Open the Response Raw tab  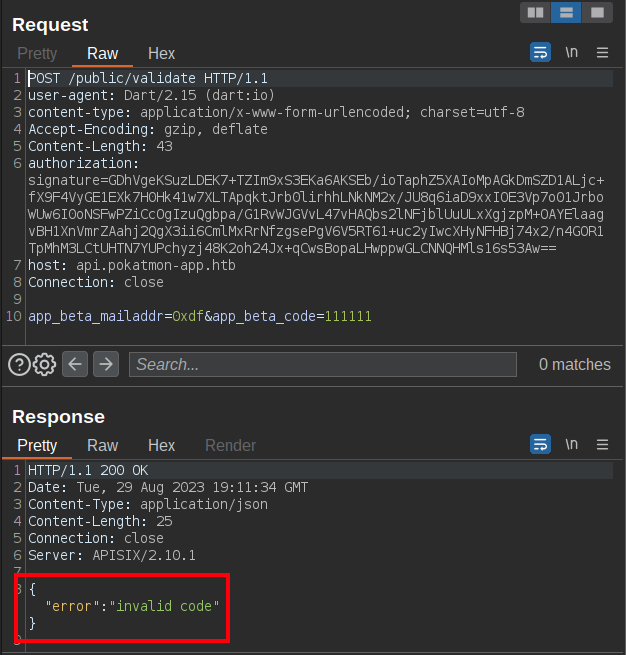coord(102,445)
